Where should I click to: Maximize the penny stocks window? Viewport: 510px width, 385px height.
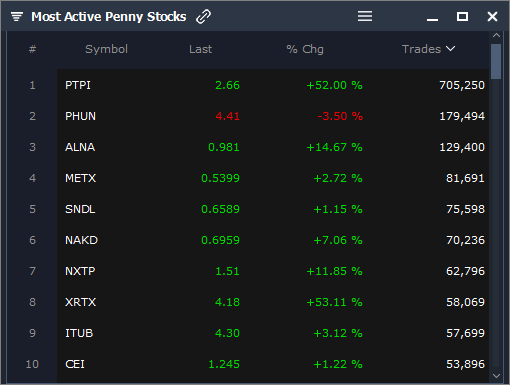(462, 16)
